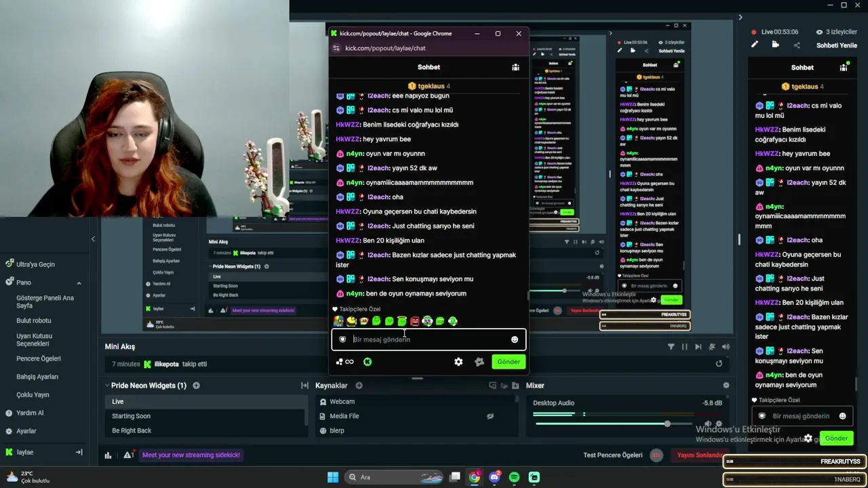The width and height of the screenshot is (868, 488).
Task: Open Ayarlar settings in sidebar
Action: point(26,431)
